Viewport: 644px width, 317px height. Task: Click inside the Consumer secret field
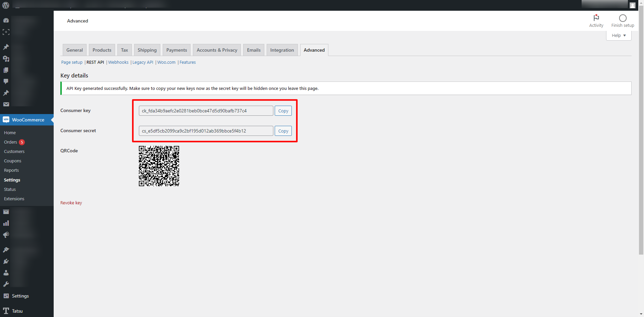coord(206,131)
